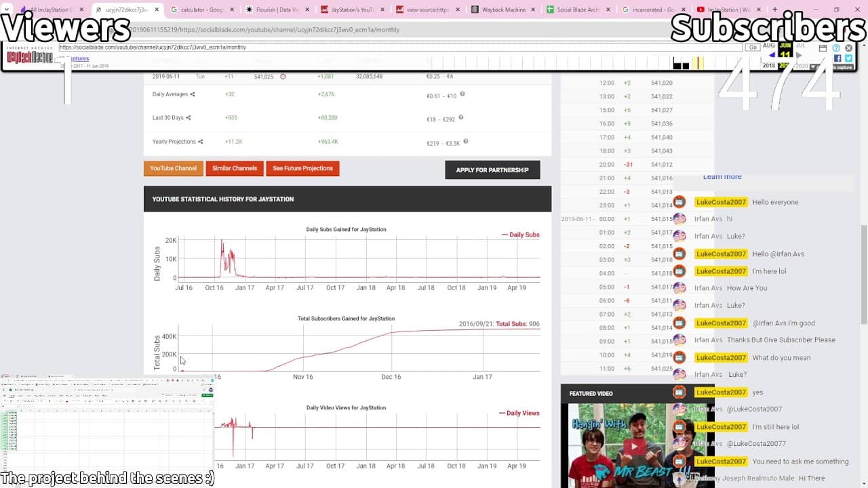Screen dimensions: 868x488
Task: Click LukeCosta2007 badge beside 'I'm here lol'
Action: [x=722, y=271]
